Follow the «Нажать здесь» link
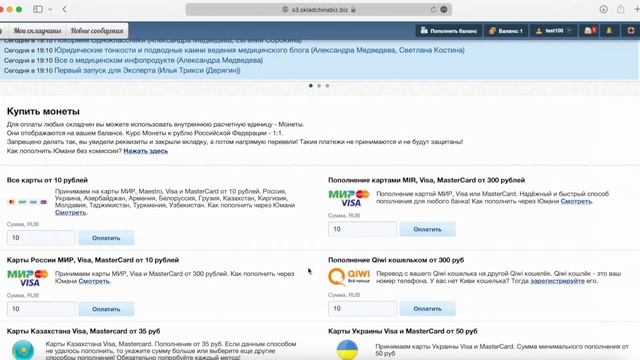 point(145,151)
